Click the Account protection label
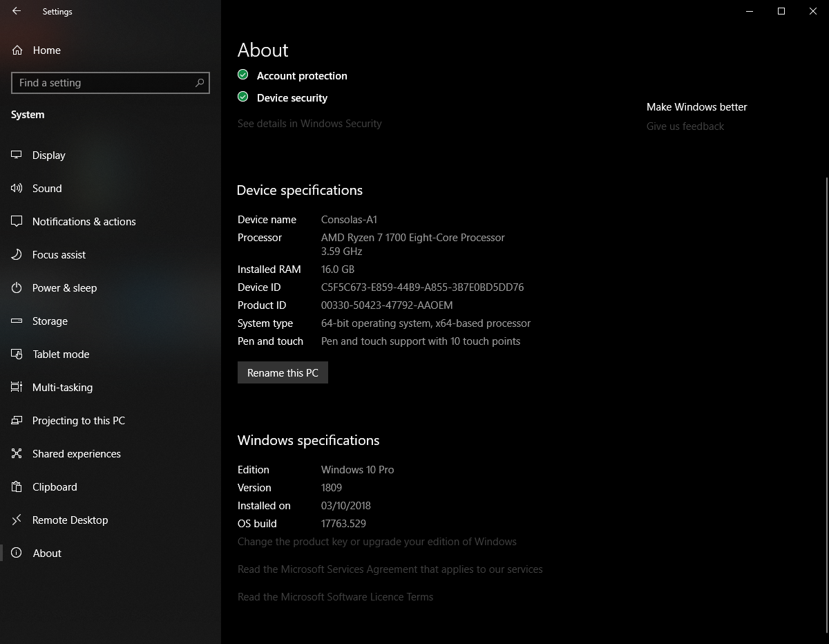 pos(302,76)
